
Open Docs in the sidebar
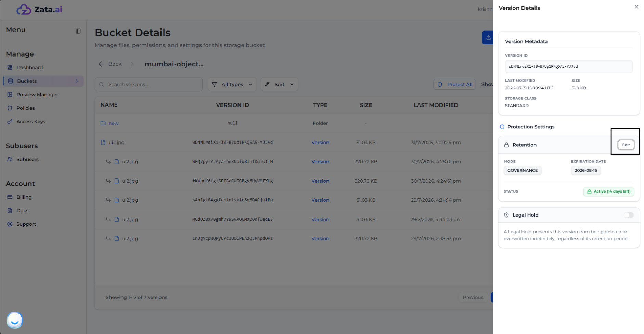[x=22, y=211]
